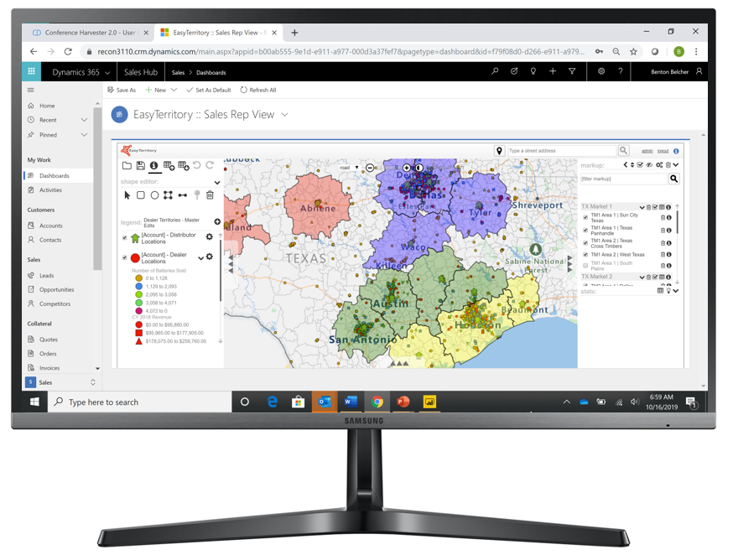Add a legend layer with plus icon

217,221
